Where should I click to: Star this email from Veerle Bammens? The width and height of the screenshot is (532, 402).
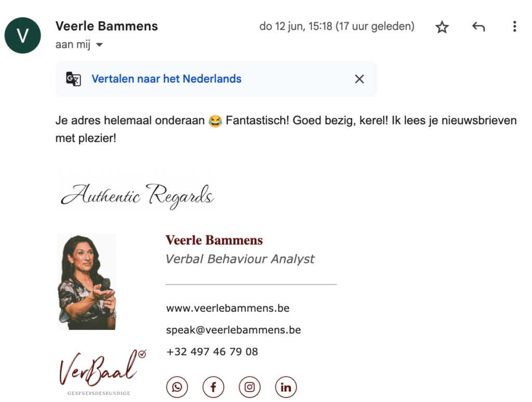442,27
